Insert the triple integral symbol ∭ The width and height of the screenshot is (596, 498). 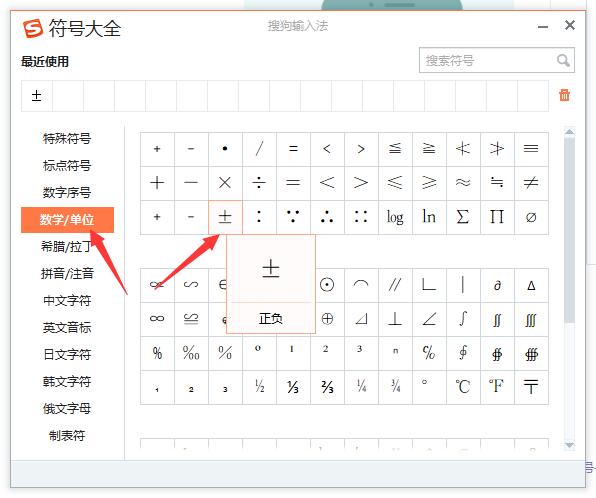pos(531,319)
